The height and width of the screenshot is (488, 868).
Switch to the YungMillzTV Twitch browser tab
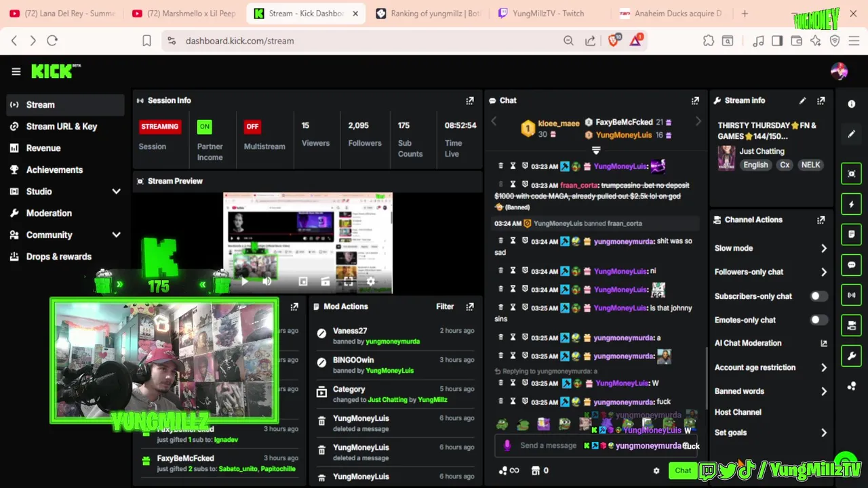pos(549,14)
